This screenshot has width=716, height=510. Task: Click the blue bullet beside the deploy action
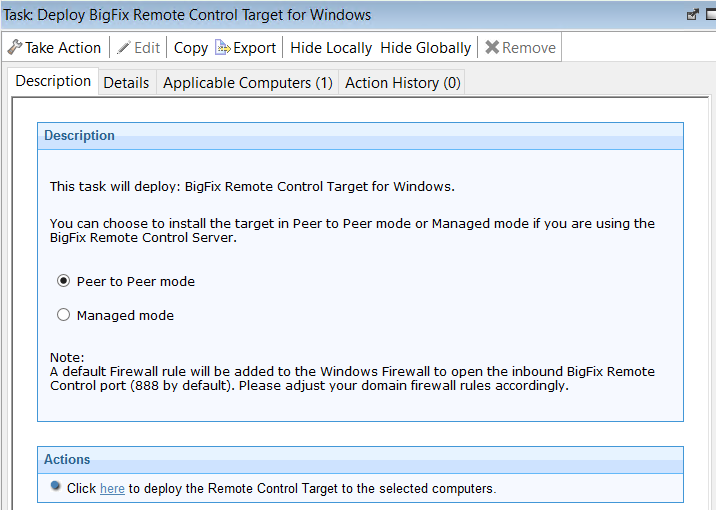click(55, 486)
